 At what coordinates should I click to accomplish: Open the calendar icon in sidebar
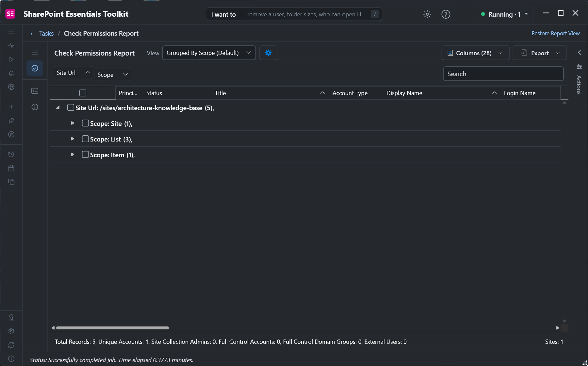pos(11,168)
